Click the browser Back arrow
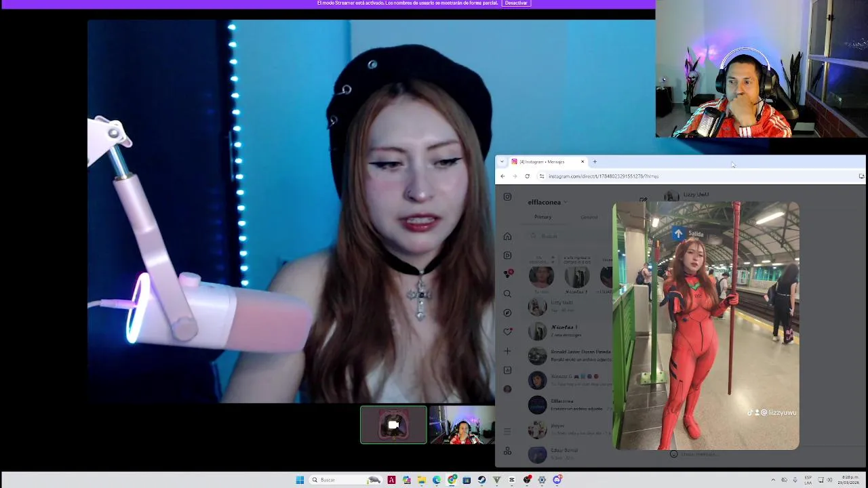The image size is (868, 488). [502, 176]
